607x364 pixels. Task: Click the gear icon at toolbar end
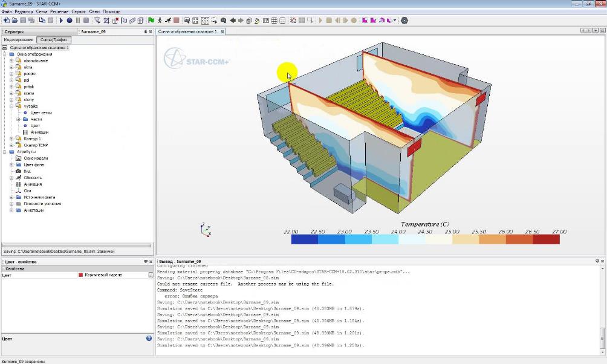click(x=404, y=20)
